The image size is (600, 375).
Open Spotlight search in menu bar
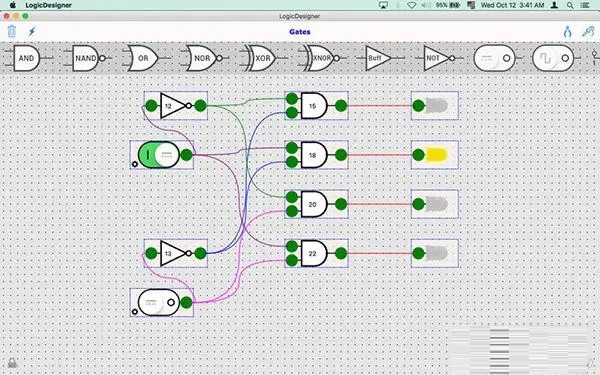(570, 5)
